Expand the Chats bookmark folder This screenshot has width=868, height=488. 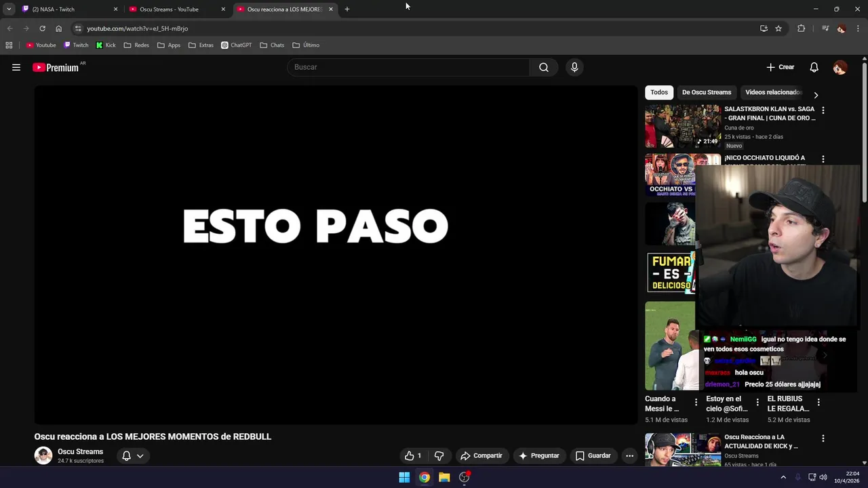click(x=272, y=45)
